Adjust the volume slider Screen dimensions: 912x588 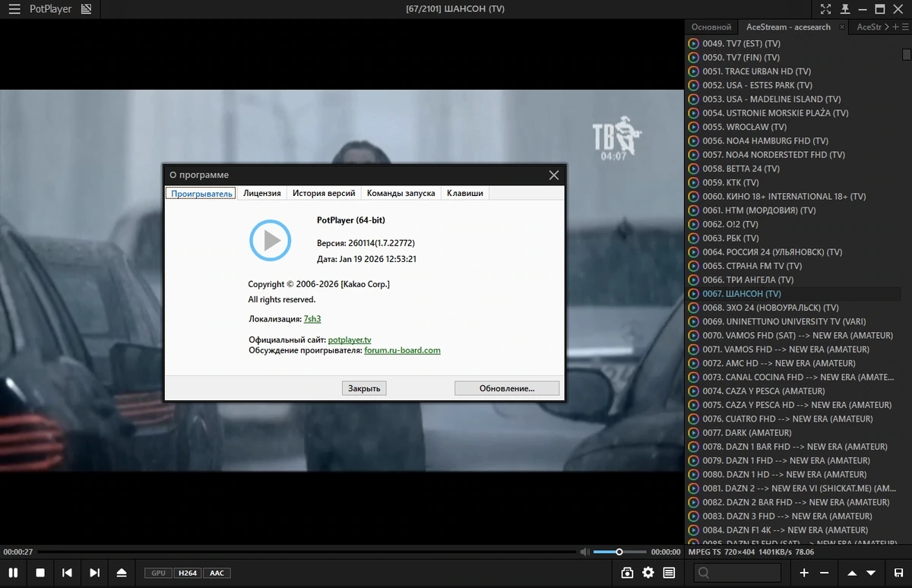click(619, 552)
